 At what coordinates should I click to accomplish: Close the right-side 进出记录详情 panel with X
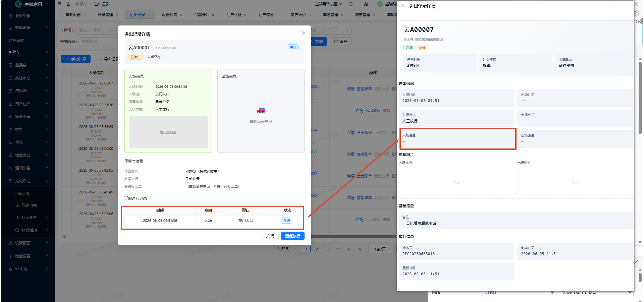pyautogui.click(x=402, y=6)
